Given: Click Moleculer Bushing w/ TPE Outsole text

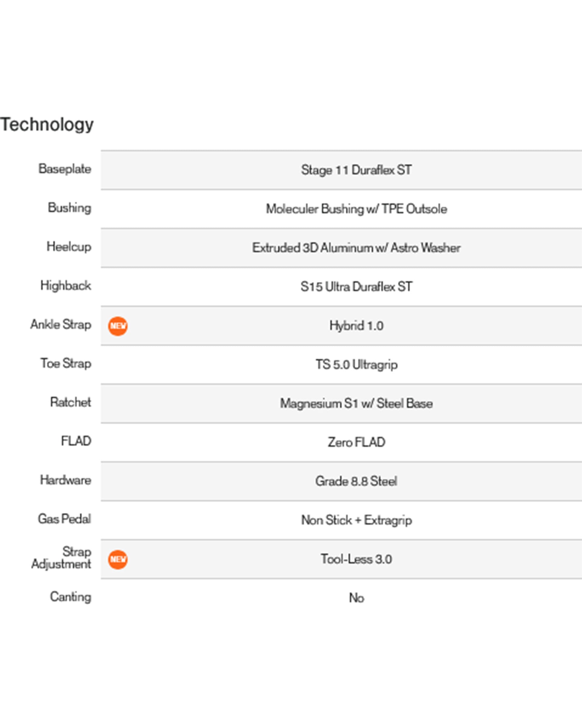Looking at the screenshot, I should click(356, 209).
